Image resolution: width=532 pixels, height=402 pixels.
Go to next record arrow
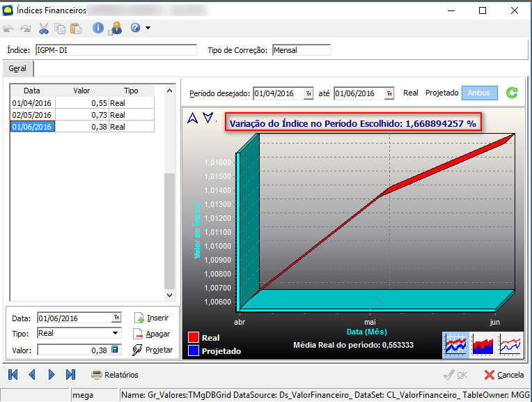(x=52, y=375)
